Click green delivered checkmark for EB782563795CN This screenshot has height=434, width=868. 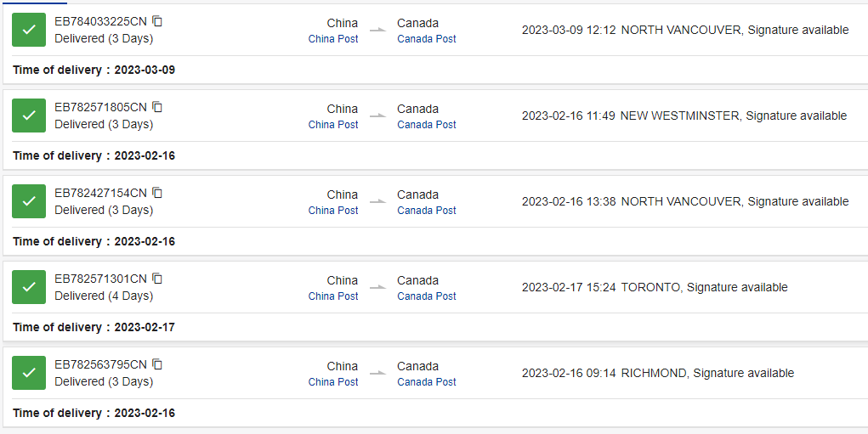29,373
